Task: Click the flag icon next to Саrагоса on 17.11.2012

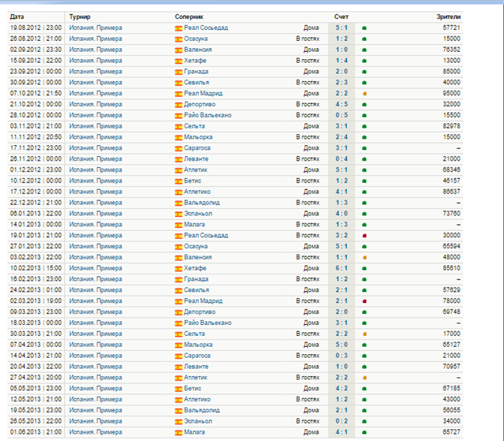Action: pyautogui.click(x=178, y=149)
